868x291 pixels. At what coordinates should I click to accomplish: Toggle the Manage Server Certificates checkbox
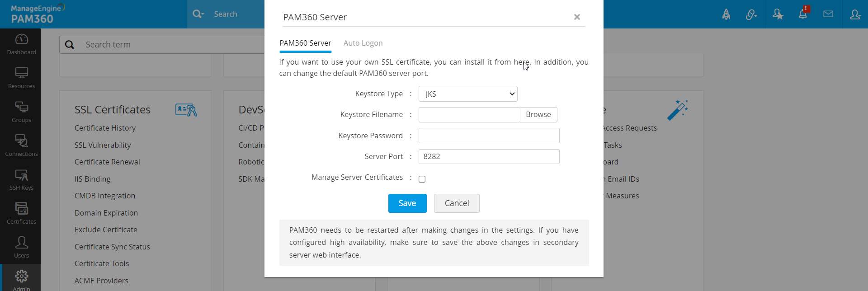click(x=422, y=179)
